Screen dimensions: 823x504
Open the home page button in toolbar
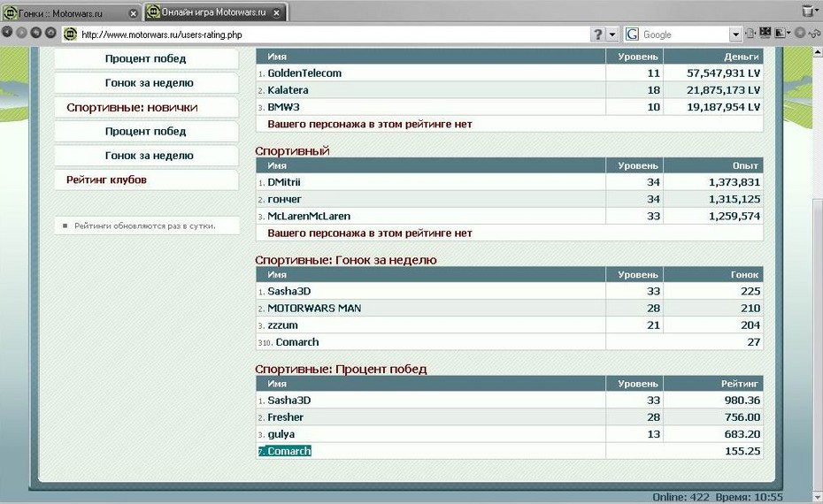(50, 33)
